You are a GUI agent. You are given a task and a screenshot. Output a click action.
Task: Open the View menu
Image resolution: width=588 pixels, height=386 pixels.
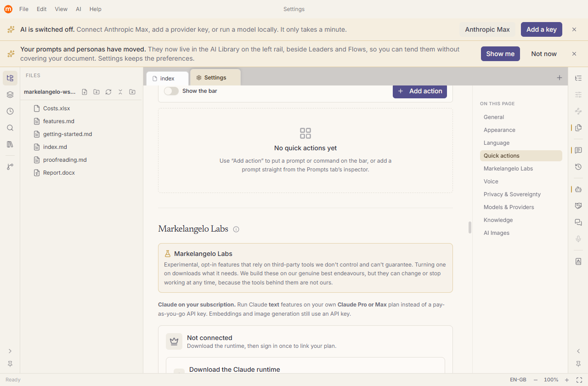click(x=61, y=9)
